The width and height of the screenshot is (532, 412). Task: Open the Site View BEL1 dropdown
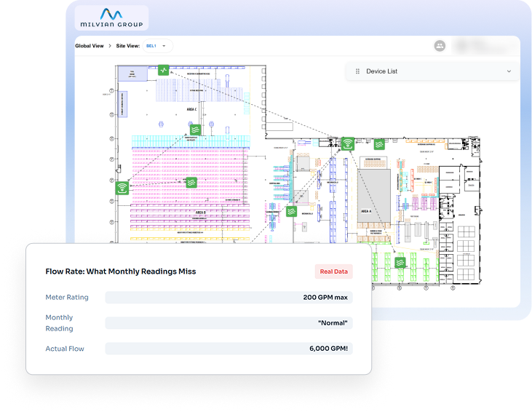pos(158,46)
